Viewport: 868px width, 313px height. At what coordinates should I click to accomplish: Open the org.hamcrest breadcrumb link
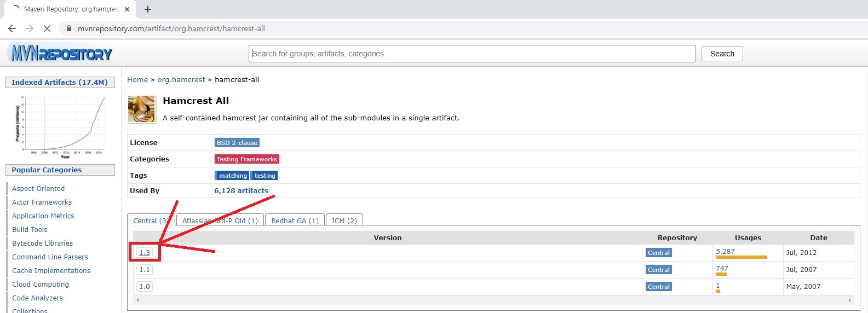point(181,79)
